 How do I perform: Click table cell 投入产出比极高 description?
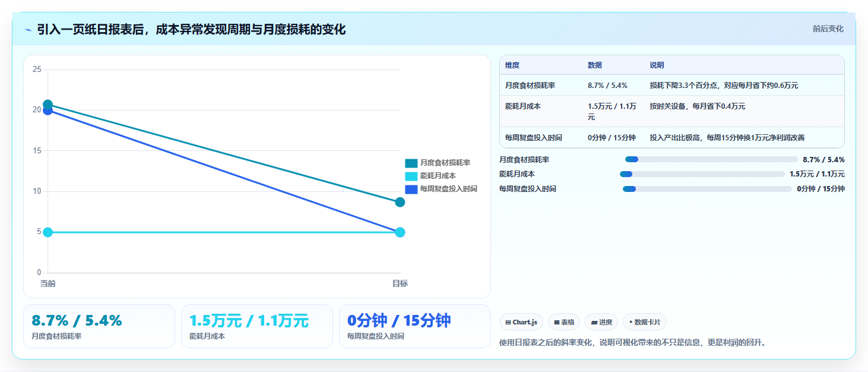727,138
